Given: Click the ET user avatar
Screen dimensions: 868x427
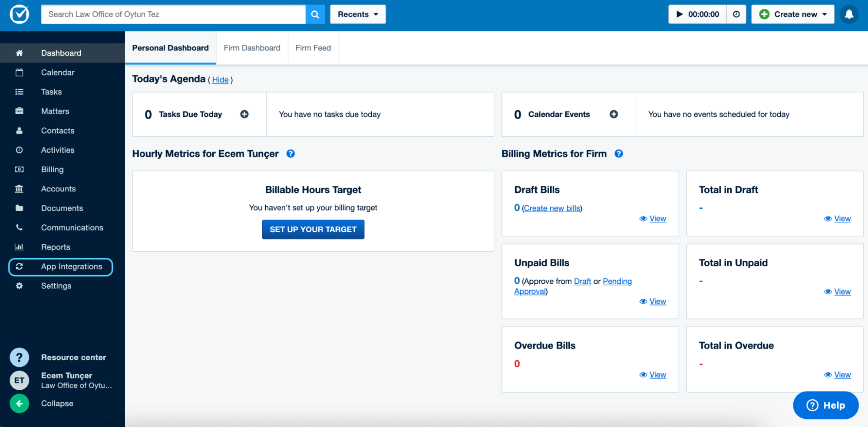Looking at the screenshot, I should point(20,381).
